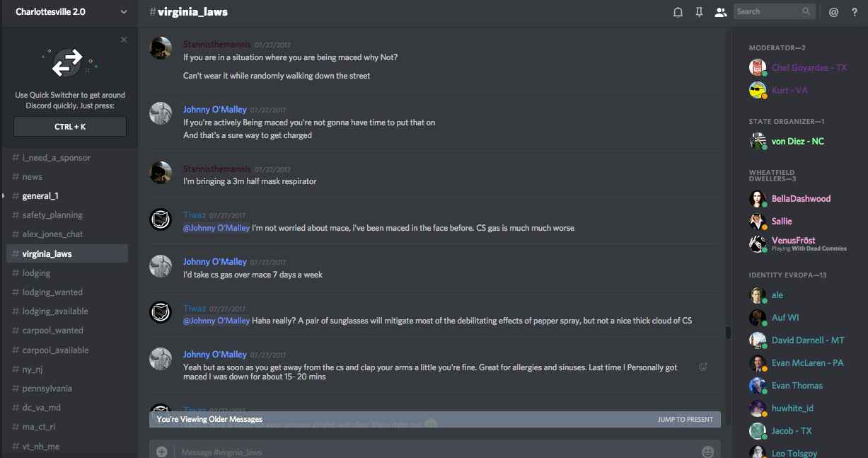Click the message input for #virginia_laws
Viewport: 868px width, 458px height.
pos(424,452)
